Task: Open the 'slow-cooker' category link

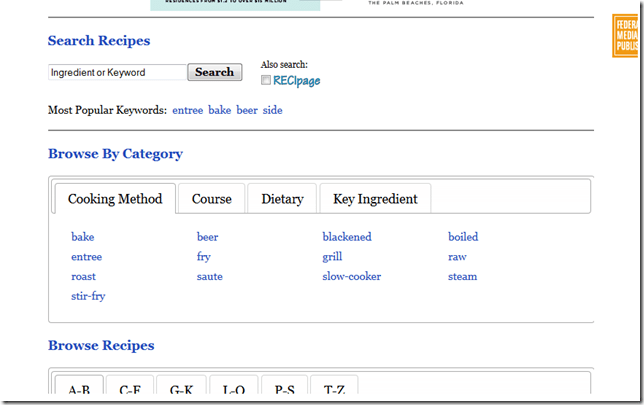Action: point(351,276)
